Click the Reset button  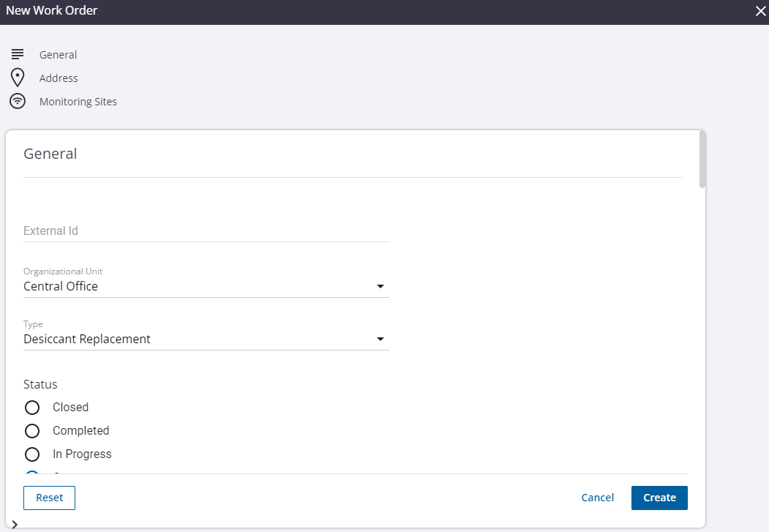[50, 498]
